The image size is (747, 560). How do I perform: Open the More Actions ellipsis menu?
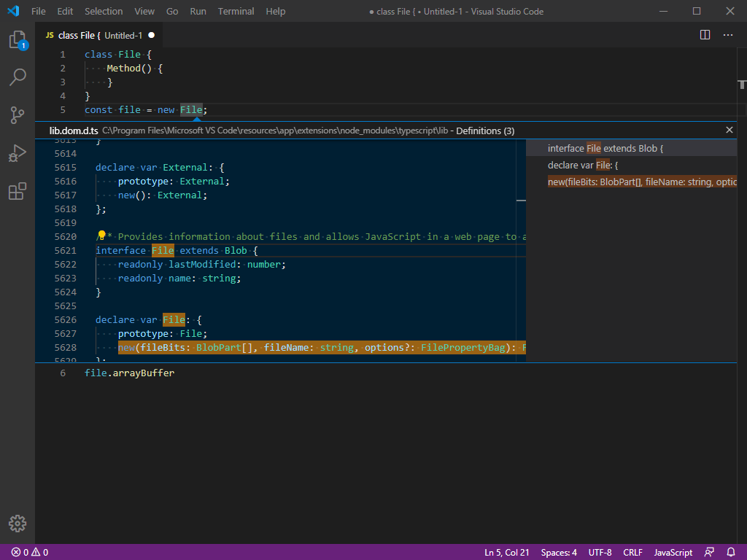728,35
